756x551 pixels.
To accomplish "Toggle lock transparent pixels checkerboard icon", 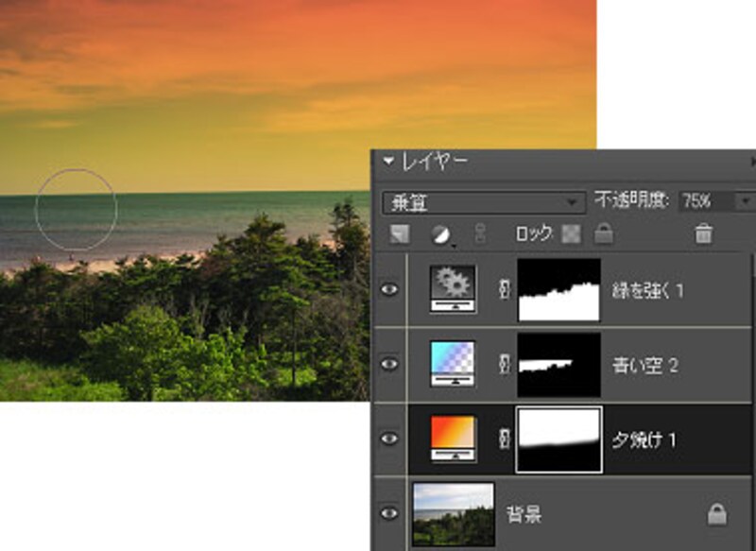I will click(572, 234).
